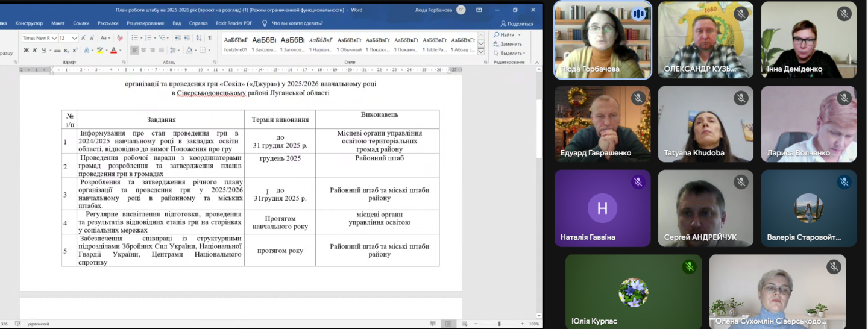Viewport: 868px width, 329px height.
Task: Select the fontstyle01 style
Action: point(235,43)
